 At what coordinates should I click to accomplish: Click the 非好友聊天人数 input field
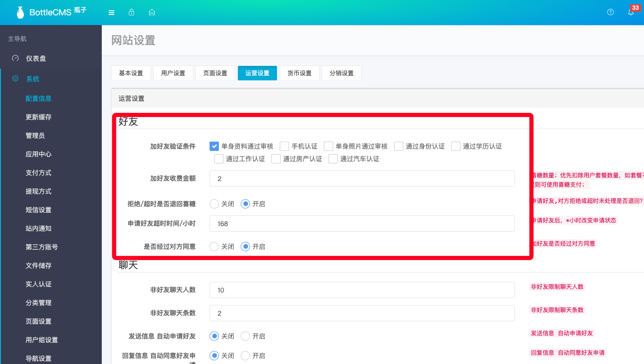362,290
